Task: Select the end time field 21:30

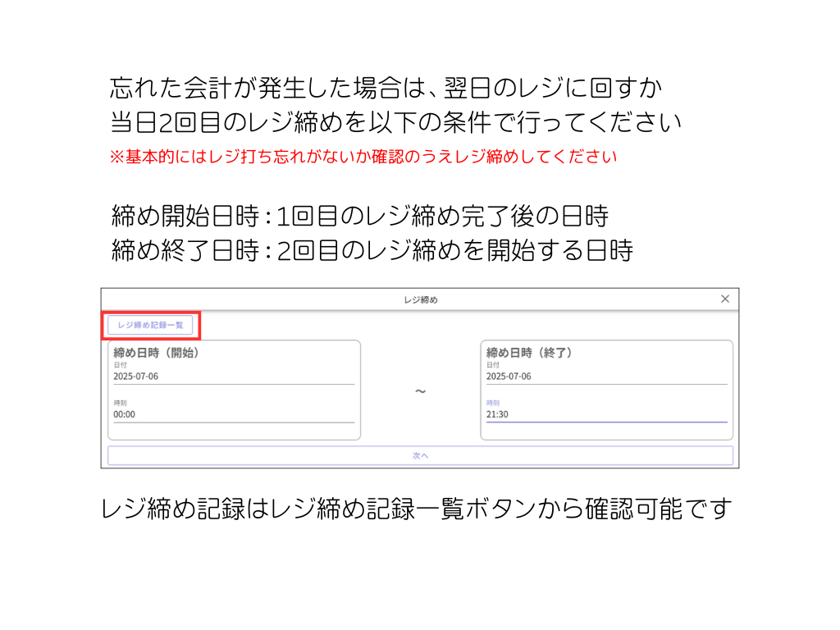Action: (606, 414)
